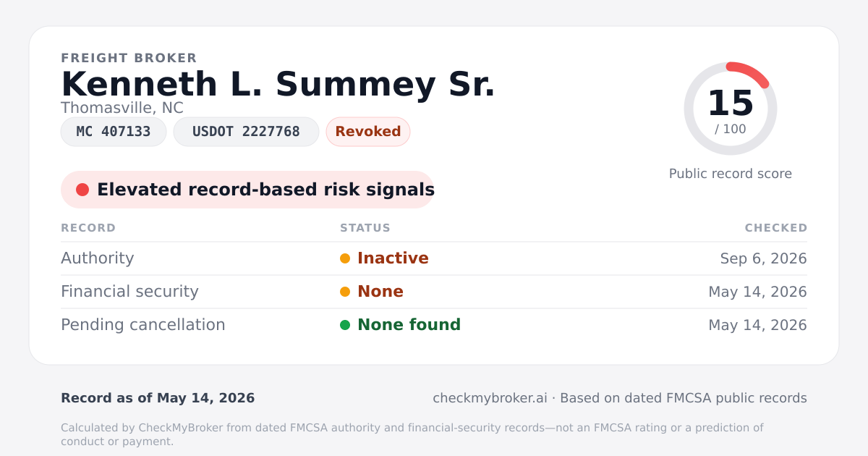Open the Authority record row
Screen dimensions: 868x456
click(x=434, y=258)
